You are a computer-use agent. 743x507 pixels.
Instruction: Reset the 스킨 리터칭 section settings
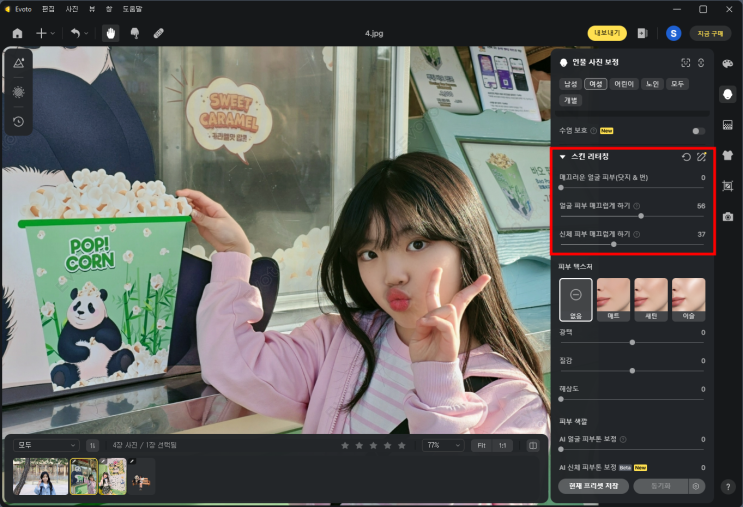point(686,157)
